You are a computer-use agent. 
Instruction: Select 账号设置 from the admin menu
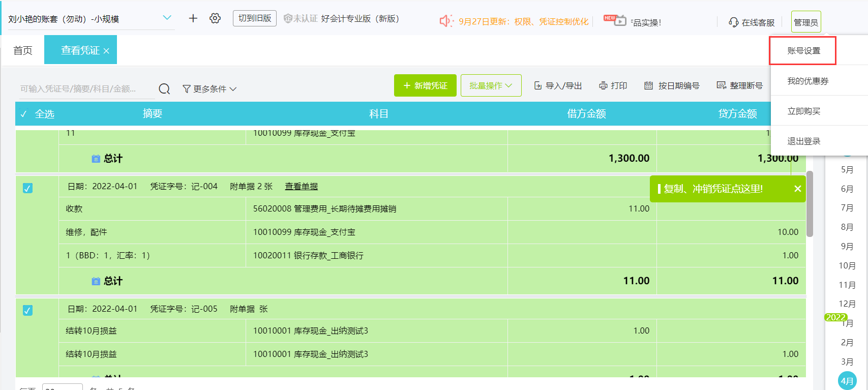point(803,51)
